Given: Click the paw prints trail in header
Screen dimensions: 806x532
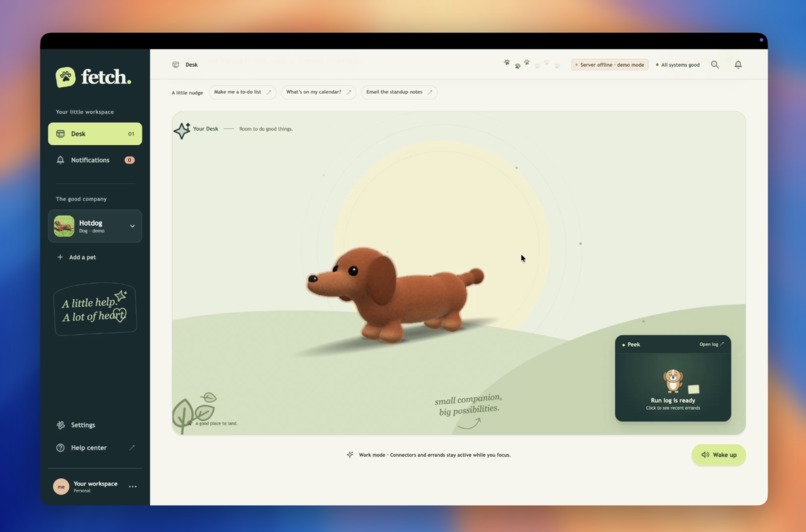Looking at the screenshot, I should 532,64.
